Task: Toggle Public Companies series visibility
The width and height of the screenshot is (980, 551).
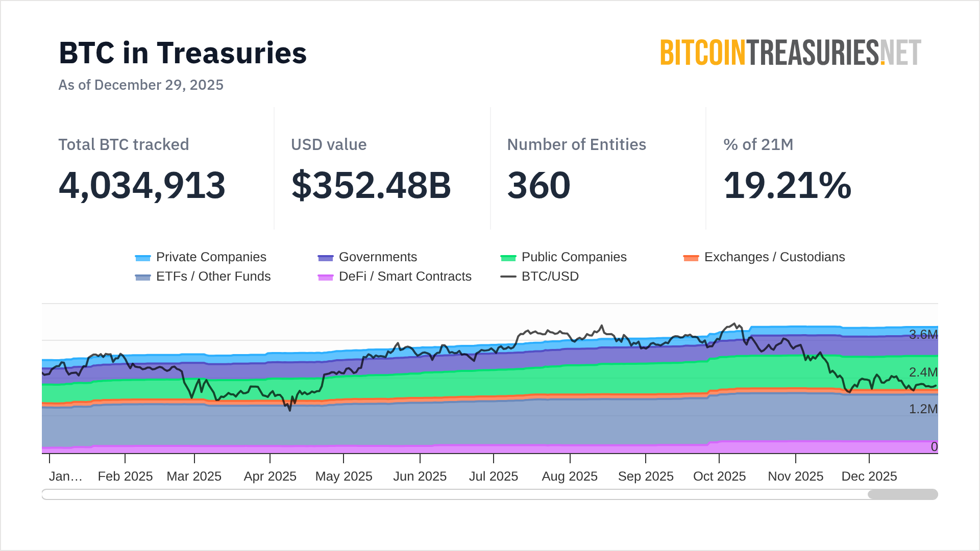Action: click(574, 257)
